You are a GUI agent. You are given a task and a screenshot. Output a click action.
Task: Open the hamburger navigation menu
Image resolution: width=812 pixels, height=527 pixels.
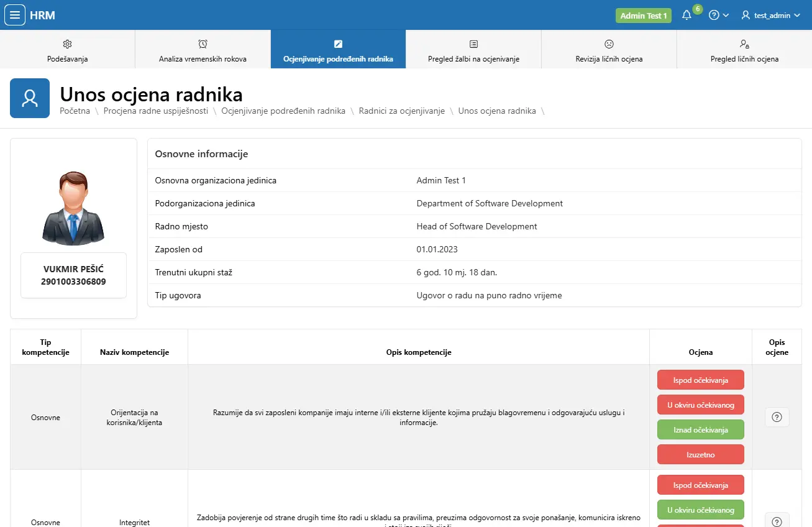tap(15, 15)
